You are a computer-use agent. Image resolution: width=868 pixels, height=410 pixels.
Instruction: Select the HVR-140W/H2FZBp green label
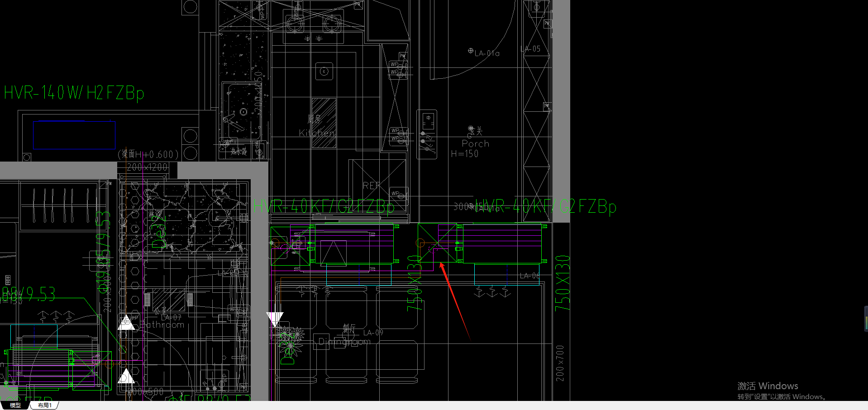[x=74, y=93]
